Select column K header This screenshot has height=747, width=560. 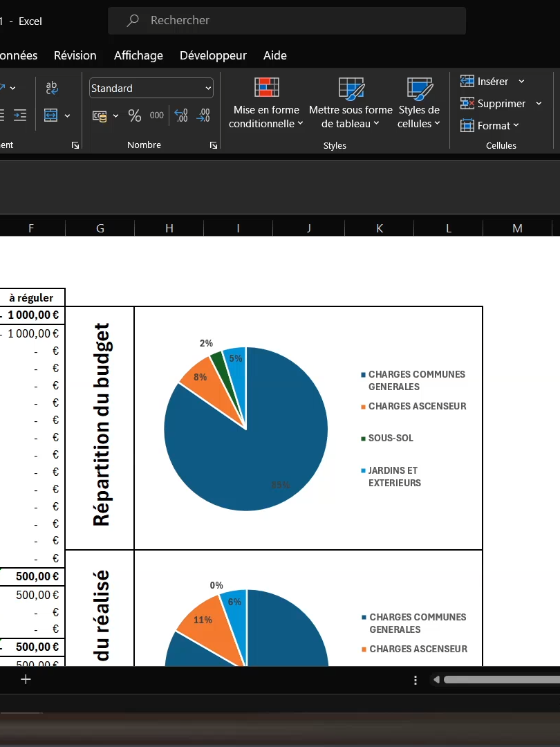point(380,228)
